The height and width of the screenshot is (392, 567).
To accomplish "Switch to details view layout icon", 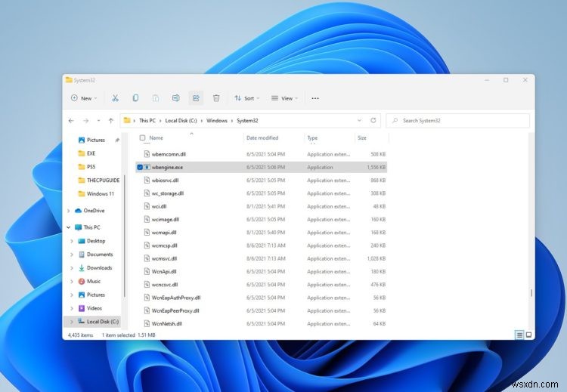I will point(519,335).
